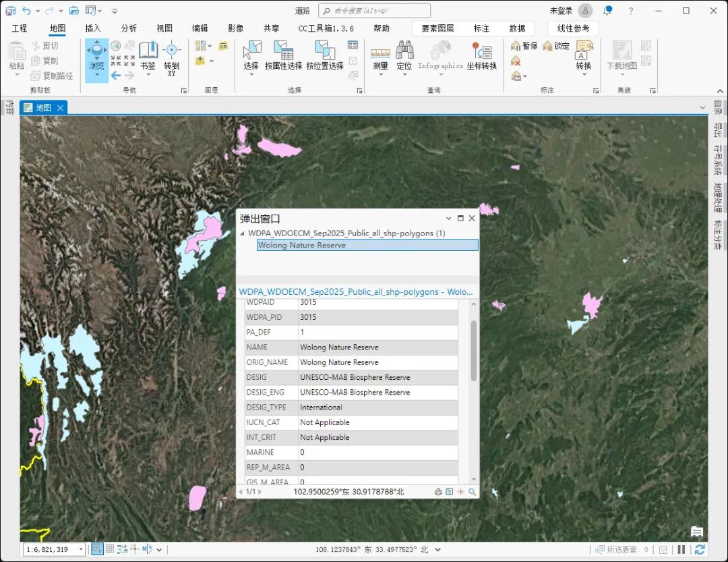This screenshot has width=728, height=562.
Task: Open the 插入 ribbon tab
Action: point(93,28)
